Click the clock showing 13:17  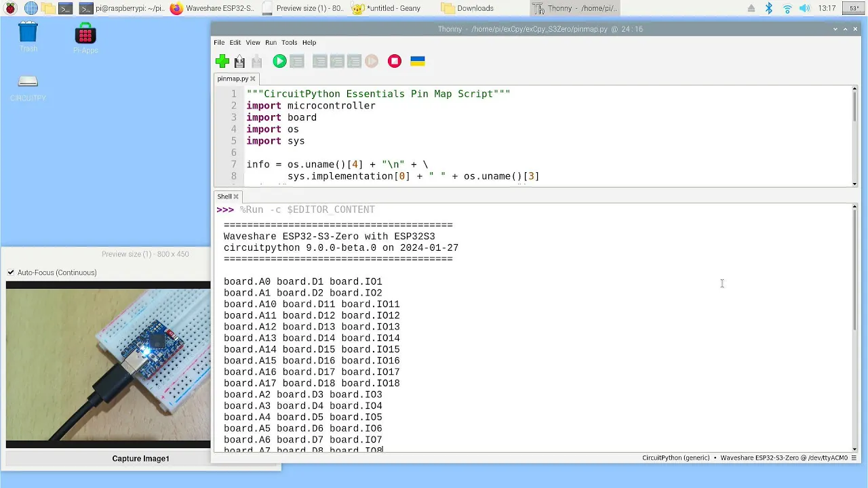827,8
